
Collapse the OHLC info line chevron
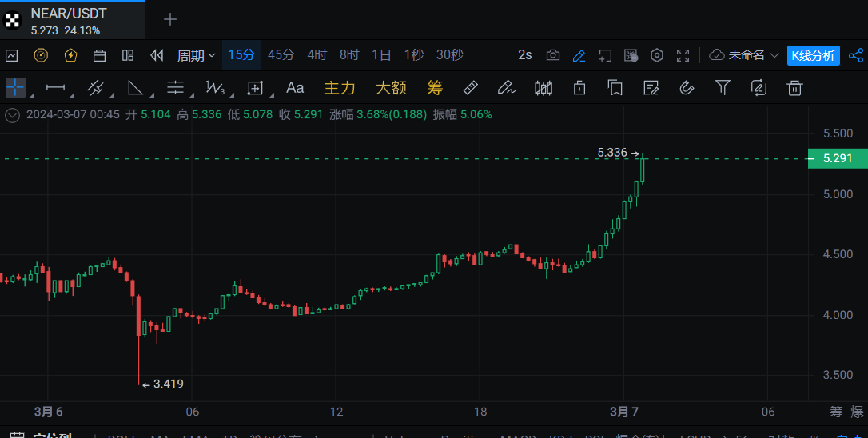(12, 114)
